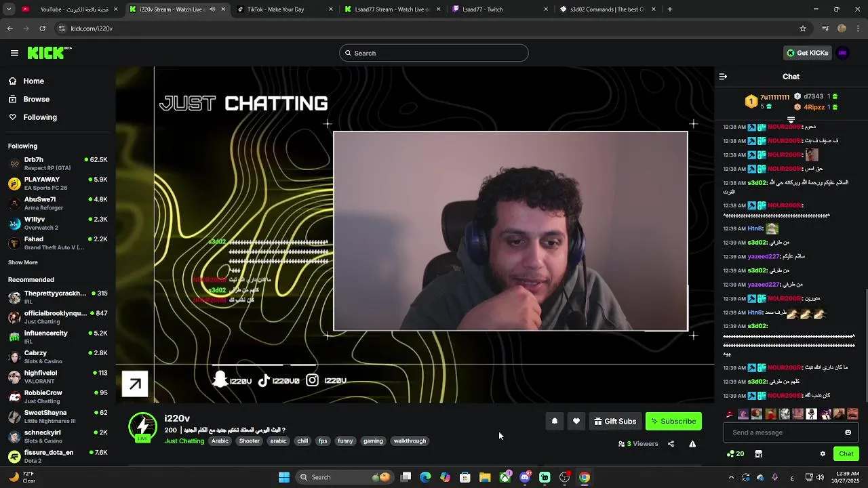
Task: Share the stream via share icon
Action: tap(671, 444)
